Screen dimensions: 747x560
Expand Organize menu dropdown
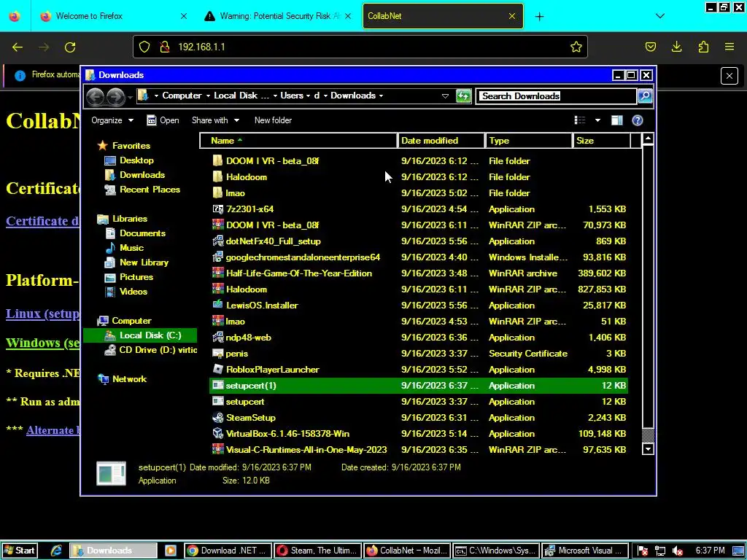pyautogui.click(x=112, y=120)
